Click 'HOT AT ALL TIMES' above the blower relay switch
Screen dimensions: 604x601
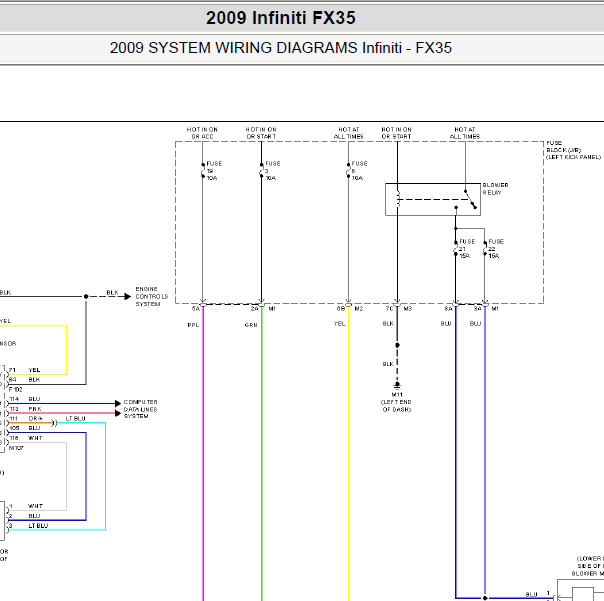[465, 133]
